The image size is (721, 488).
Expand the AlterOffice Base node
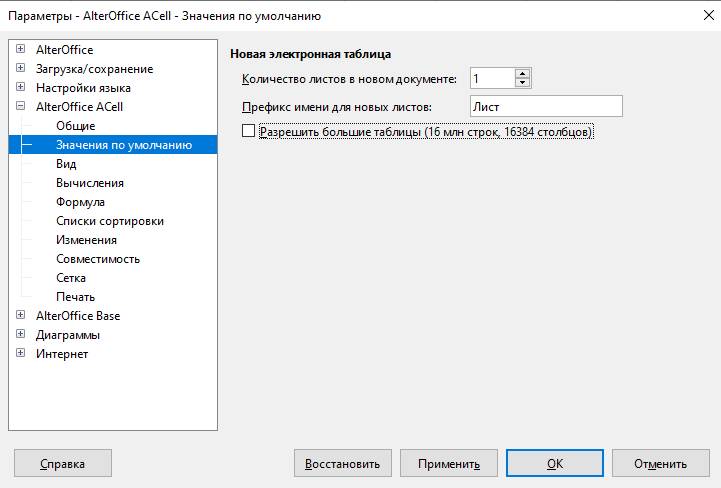click(21, 315)
